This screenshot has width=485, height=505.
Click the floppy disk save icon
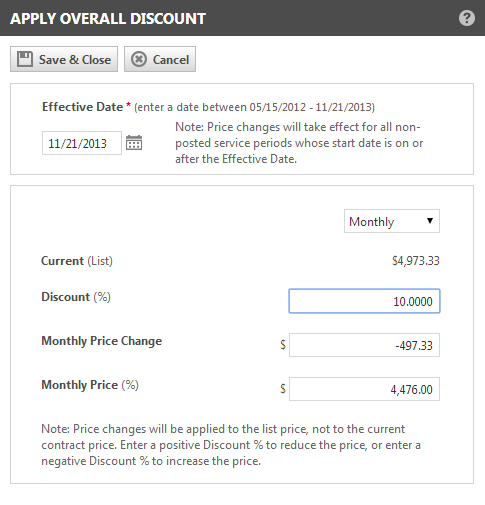point(25,59)
